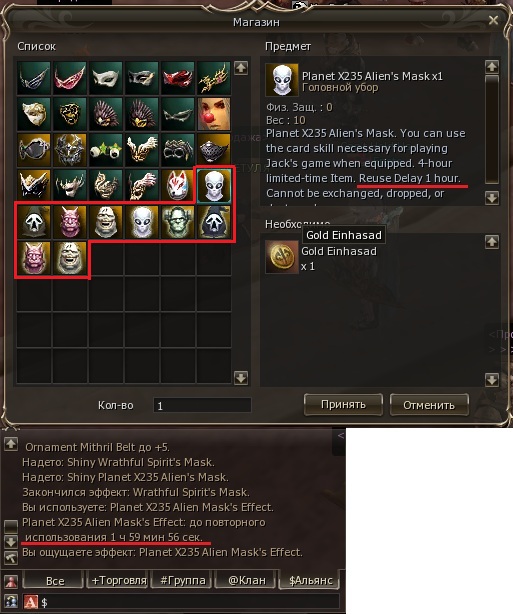Click the Отменить button
The height and width of the screenshot is (614, 513).
coord(429,405)
